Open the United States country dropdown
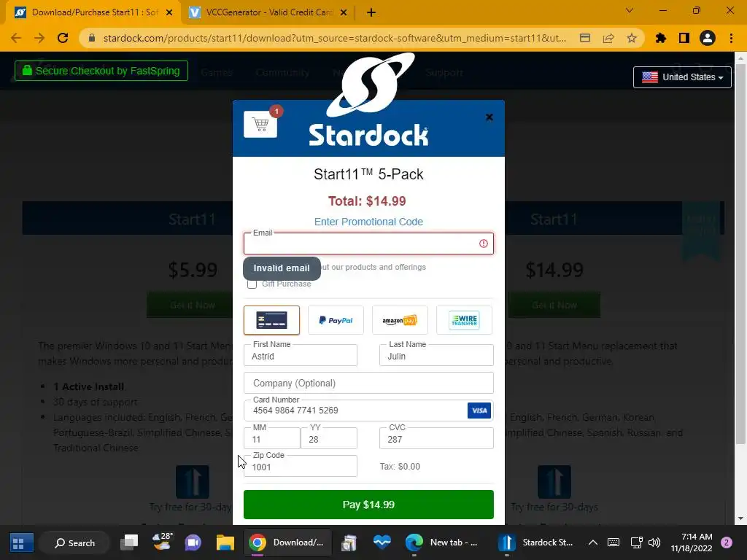This screenshot has height=560, width=747. pos(682,77)
